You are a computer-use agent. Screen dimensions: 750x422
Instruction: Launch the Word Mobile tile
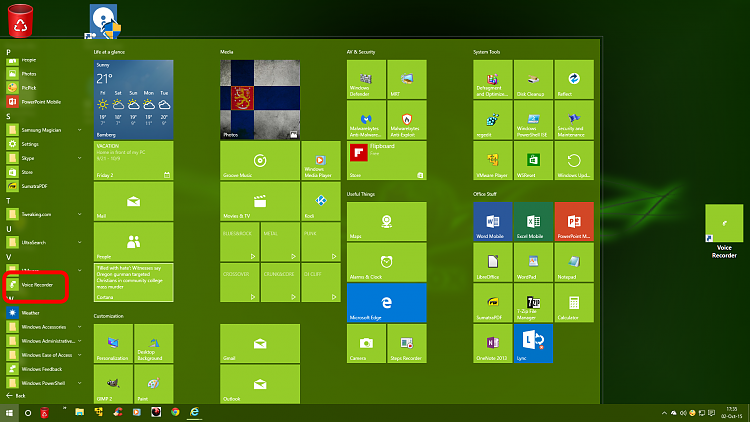(x=493, y=222)
